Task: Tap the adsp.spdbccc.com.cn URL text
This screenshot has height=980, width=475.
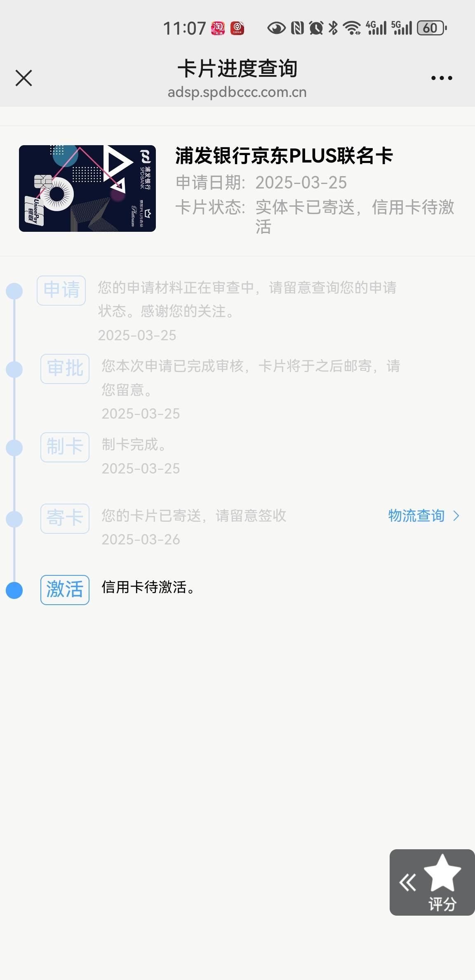Action: (x=237, y=92)
